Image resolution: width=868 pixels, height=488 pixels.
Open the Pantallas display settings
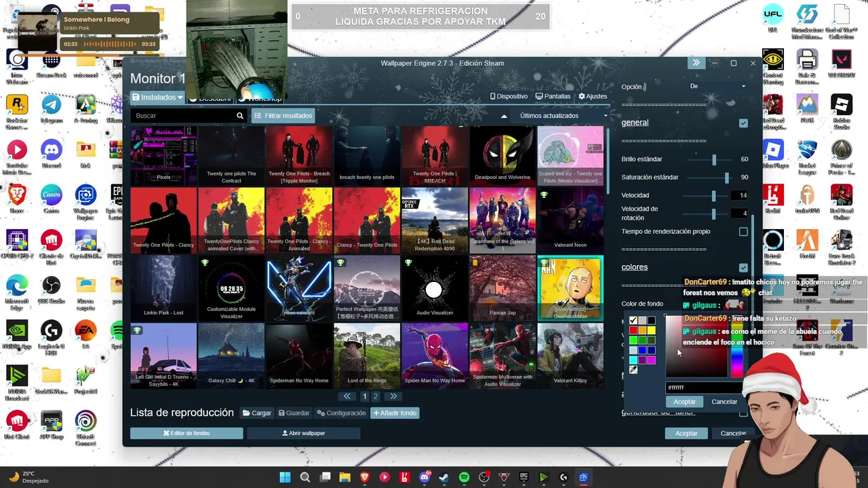pyautogui.click(x=553, y=96)
